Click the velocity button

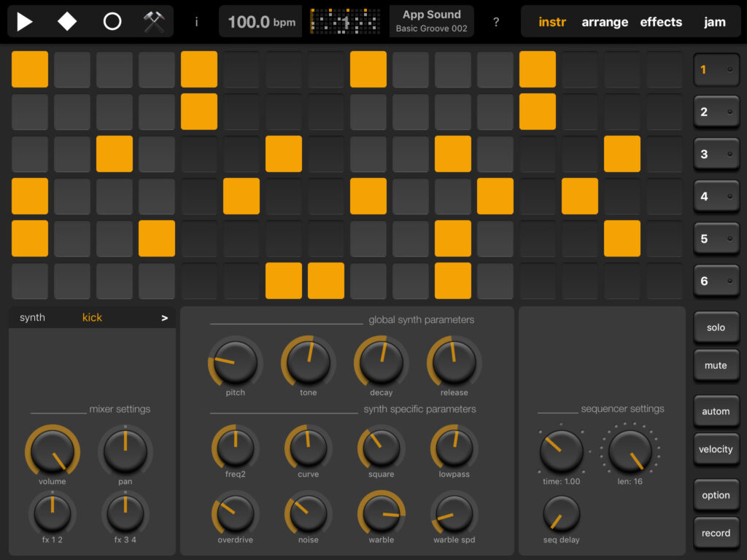click(x=716, y=449)
